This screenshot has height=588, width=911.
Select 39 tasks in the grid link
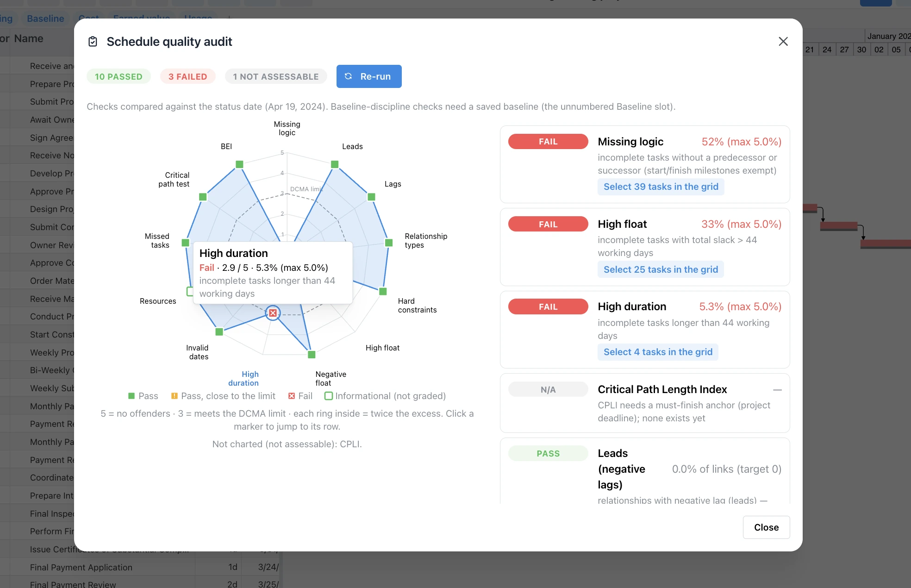[x=661, y=187]
